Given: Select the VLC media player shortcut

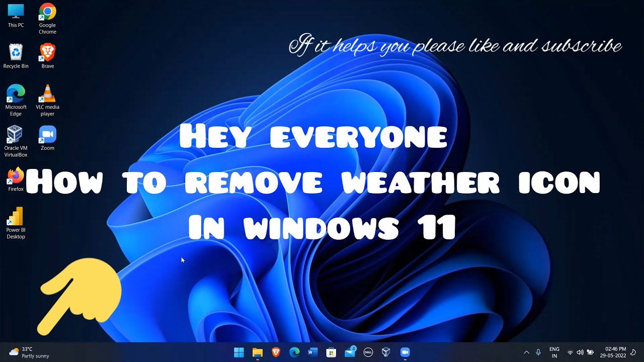Looking at the screenshot, I should (47, 100).
